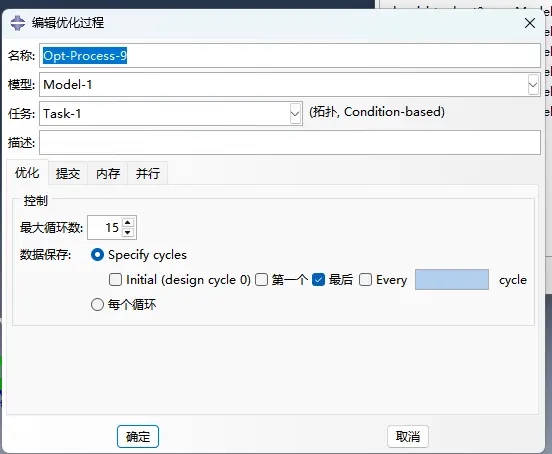The image size is (552, 454).
Task: Select the 优化 tab
Action: 27,172
